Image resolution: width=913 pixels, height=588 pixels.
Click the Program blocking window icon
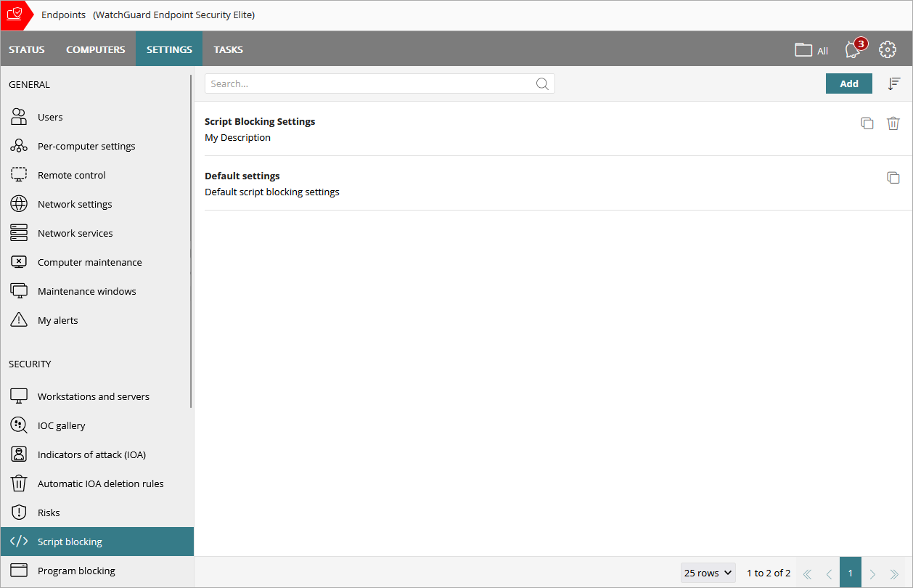[19, 571]
